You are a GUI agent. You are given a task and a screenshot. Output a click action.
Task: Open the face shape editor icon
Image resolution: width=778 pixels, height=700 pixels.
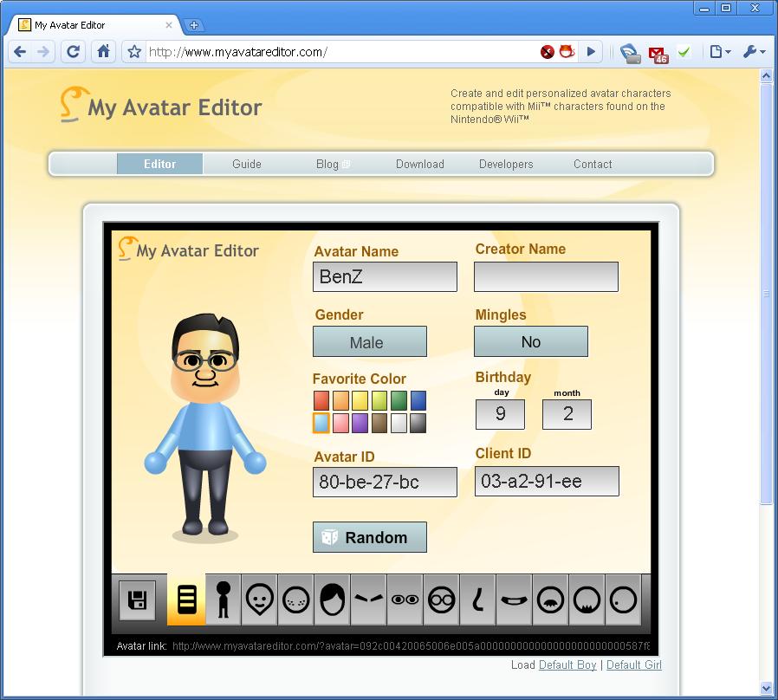pos(258,600)
